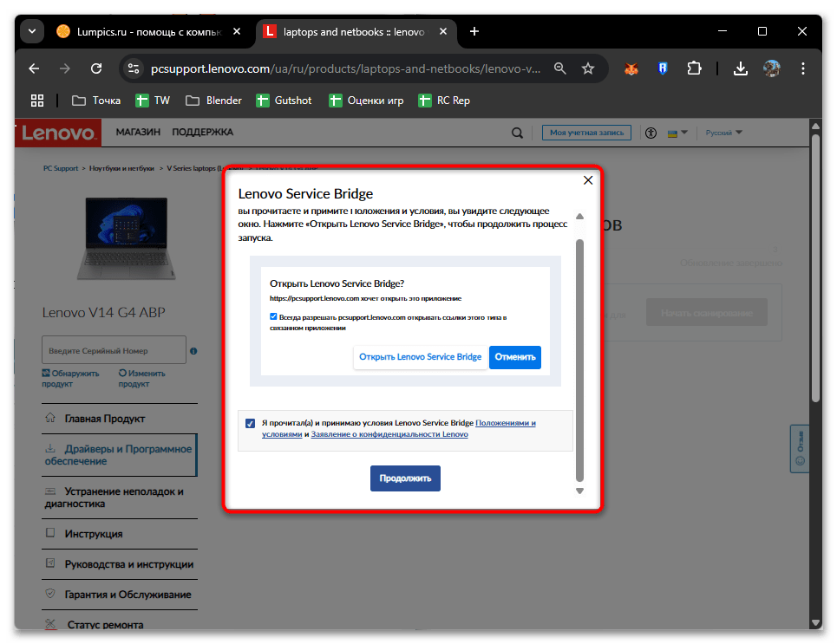Open site information icon in address bar
837x644 pixels.
click(133, 68)
